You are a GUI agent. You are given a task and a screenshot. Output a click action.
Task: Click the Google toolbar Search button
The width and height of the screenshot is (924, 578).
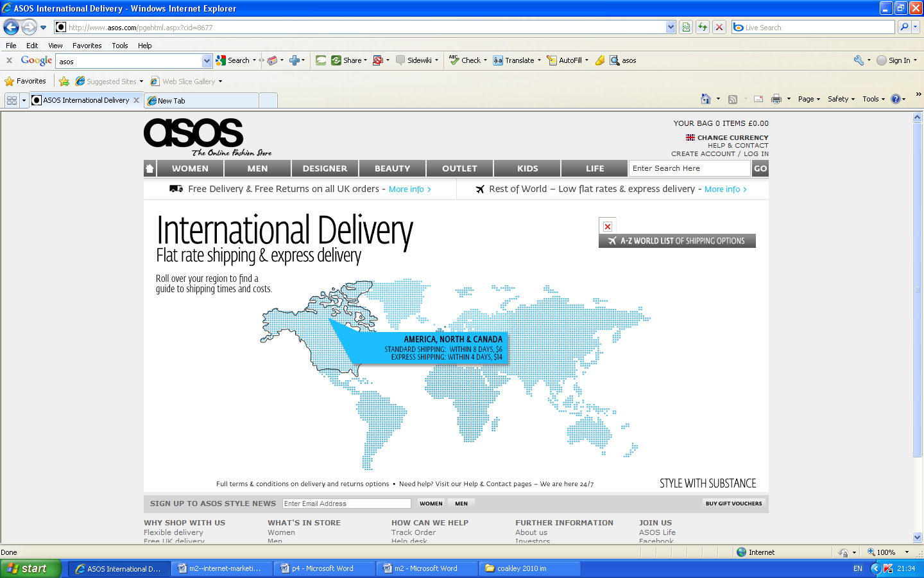pos(233,60)
